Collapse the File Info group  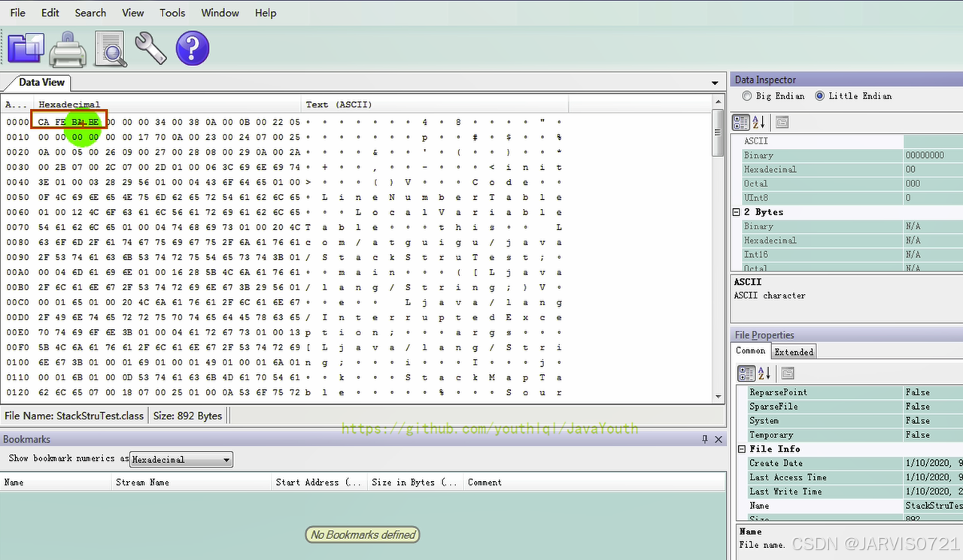tap(742, 449)
